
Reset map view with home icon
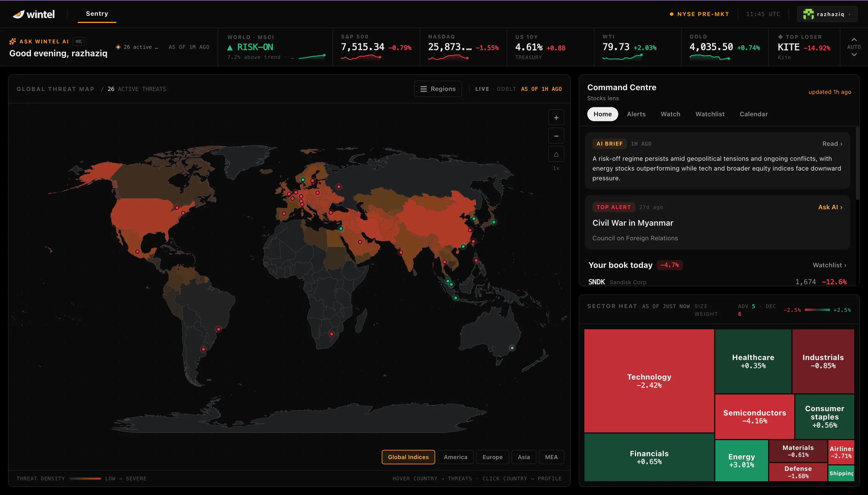pos(556,154)
